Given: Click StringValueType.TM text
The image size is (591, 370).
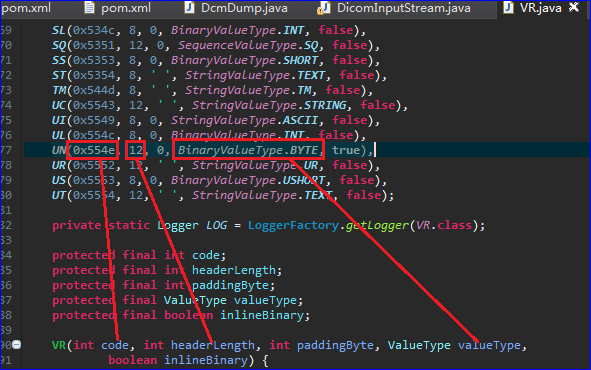Looking at the screenshot, I should [248, 90].
